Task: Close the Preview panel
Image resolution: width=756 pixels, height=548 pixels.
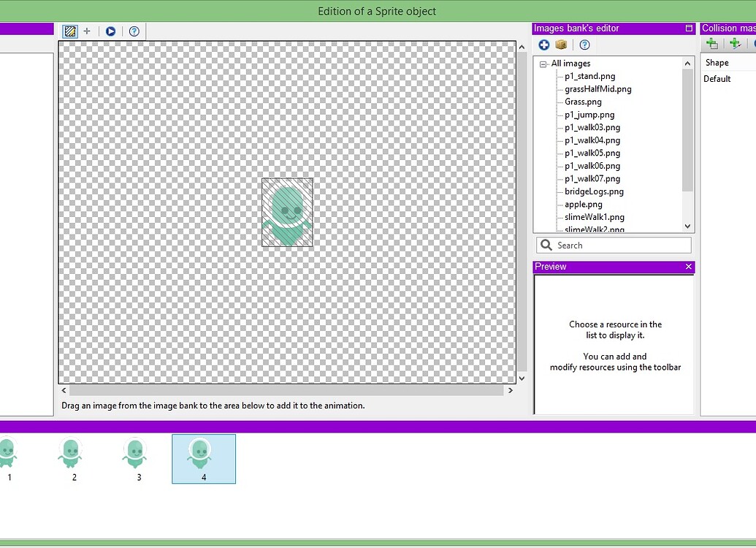Action: [687, 267]
